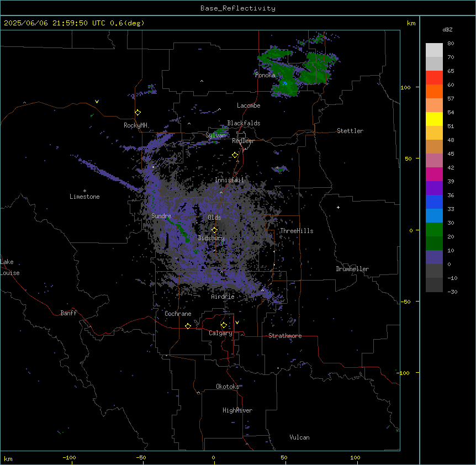Select the Lake Louise map label
This screenshot has height=465, width=476.
[10, 267]
